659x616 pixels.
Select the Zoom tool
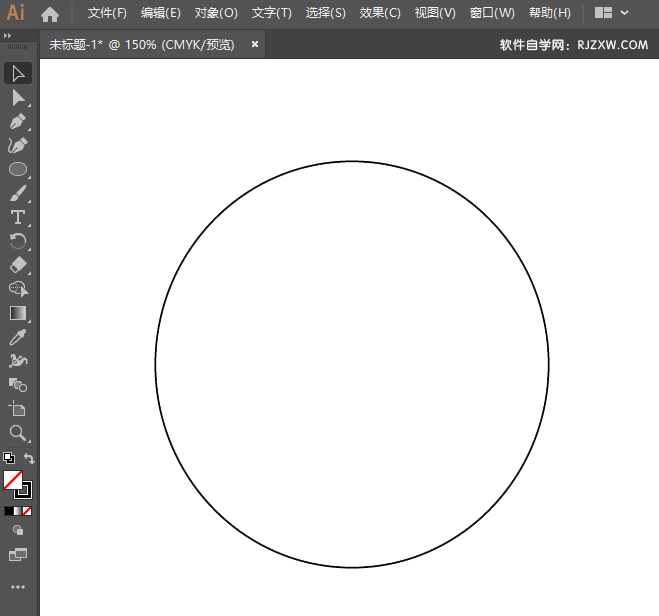tap(18, 433)
